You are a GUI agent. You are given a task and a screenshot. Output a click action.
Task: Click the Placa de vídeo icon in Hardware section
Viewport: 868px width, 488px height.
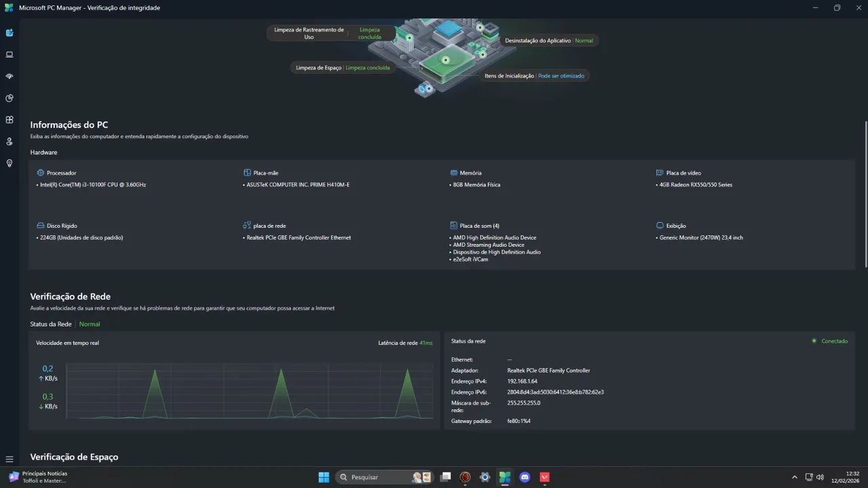658,173
